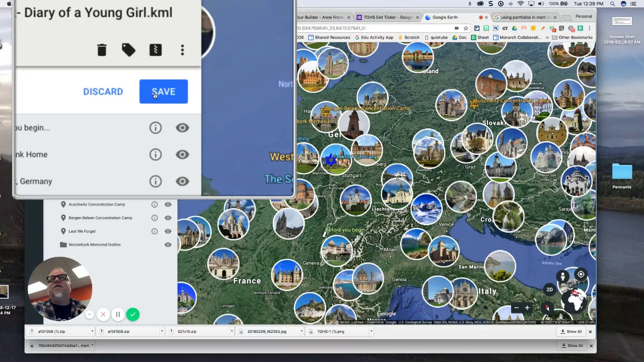Click Bergen-Belsen Concentration Camp map label
The width and height of the screenshot is (644, 362).
(x=368, y=108)
